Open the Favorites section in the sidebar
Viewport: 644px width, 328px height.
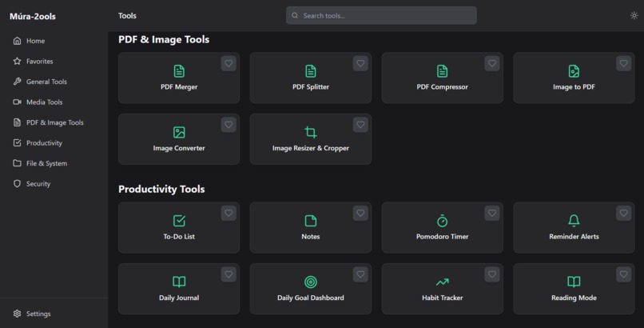tap(54, 62)
